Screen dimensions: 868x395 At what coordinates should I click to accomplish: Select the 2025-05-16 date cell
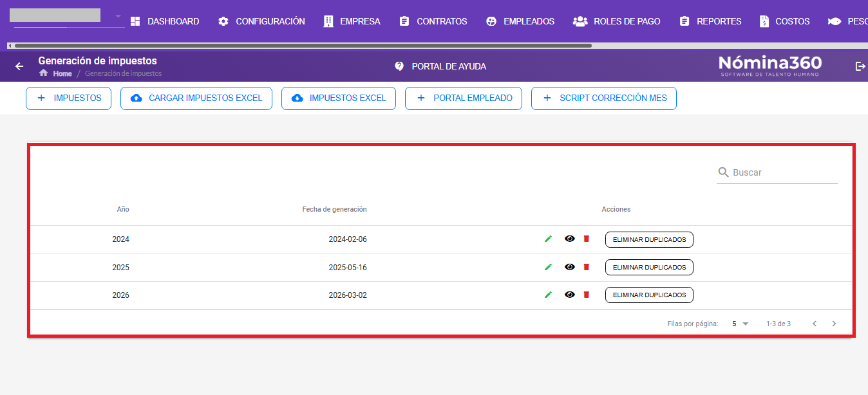click(x=348, y=268)
